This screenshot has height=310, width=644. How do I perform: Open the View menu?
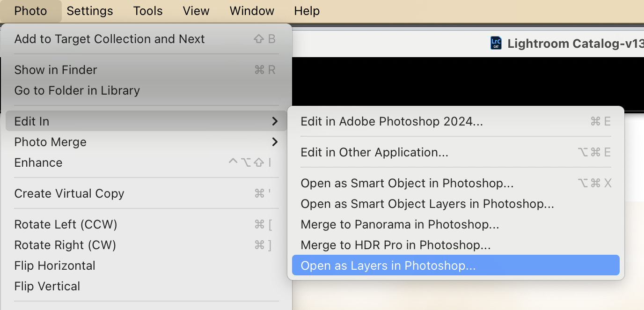coord(196,11)
